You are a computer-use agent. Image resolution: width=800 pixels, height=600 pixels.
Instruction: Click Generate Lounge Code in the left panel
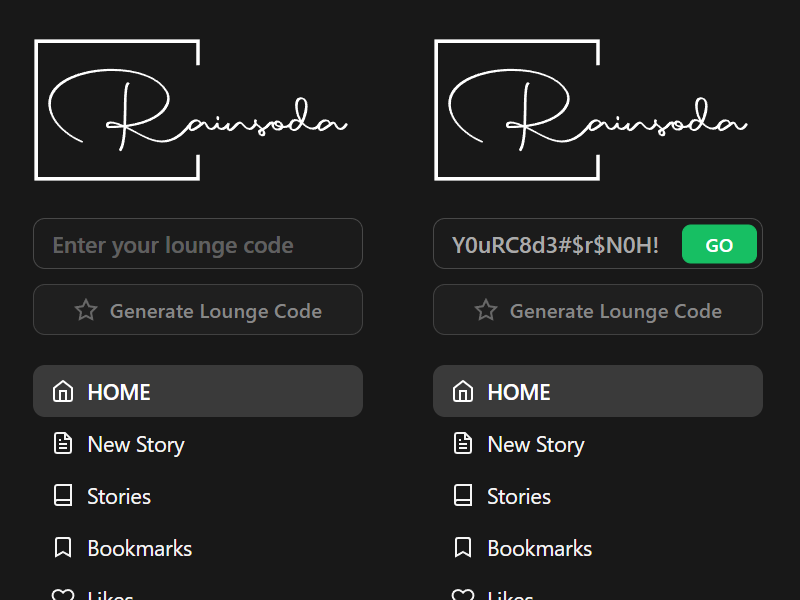197,310
